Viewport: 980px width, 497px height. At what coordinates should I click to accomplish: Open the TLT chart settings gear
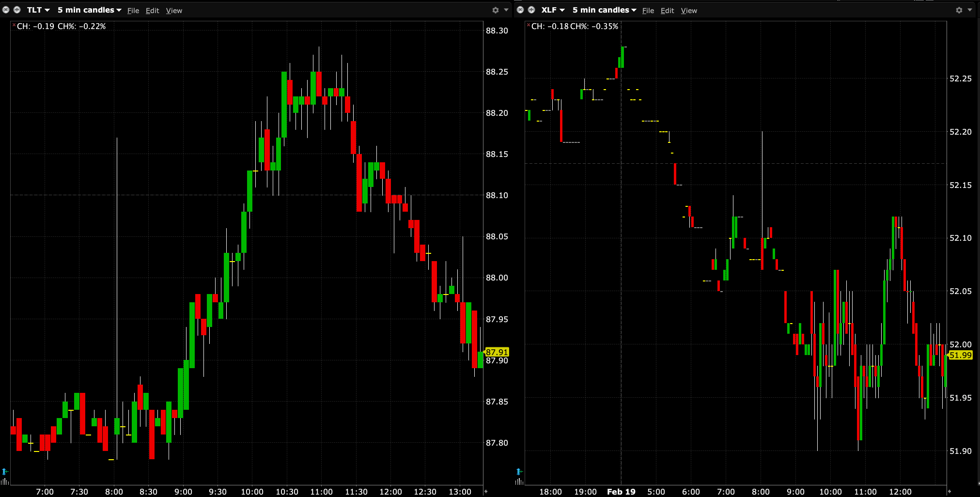pos(495,10)
